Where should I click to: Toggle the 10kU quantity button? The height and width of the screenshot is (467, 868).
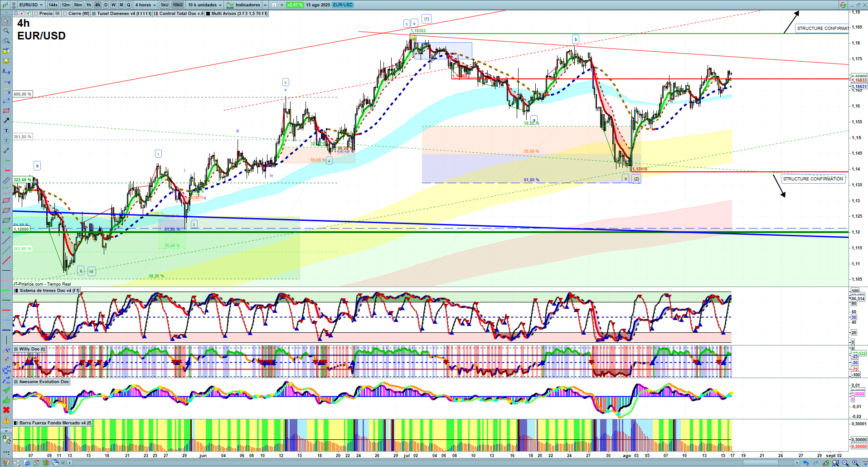pos(178,5)
